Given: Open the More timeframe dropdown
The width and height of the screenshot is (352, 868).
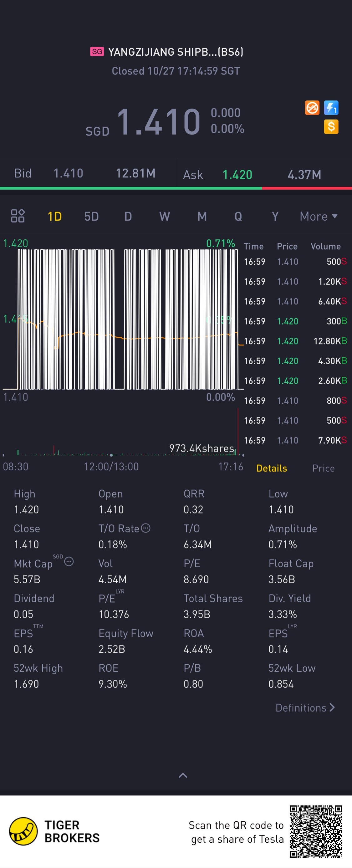Looking at the screenshot, I should (x=319, y=216).
